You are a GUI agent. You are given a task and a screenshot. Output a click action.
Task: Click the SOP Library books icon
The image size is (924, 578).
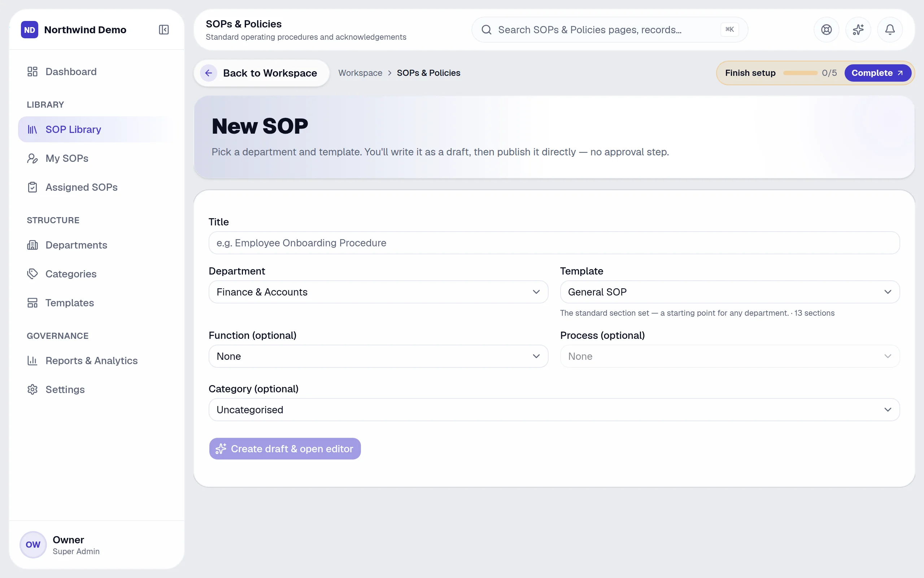tap(32, 130)
